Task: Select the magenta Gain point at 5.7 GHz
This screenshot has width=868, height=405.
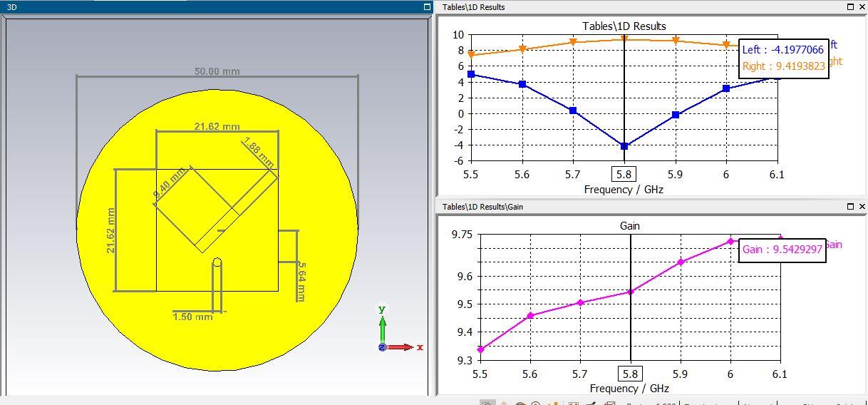Action: tap(580, 303)
